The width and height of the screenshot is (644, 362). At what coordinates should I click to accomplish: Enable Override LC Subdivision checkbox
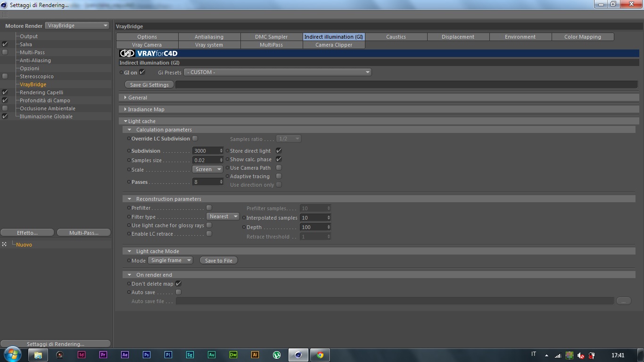click(195, 139)
